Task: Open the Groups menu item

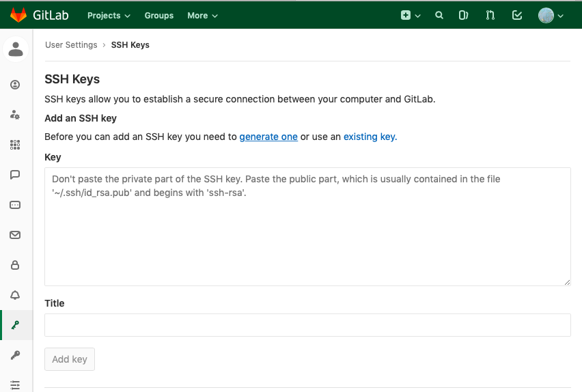Action: (159, 15)
